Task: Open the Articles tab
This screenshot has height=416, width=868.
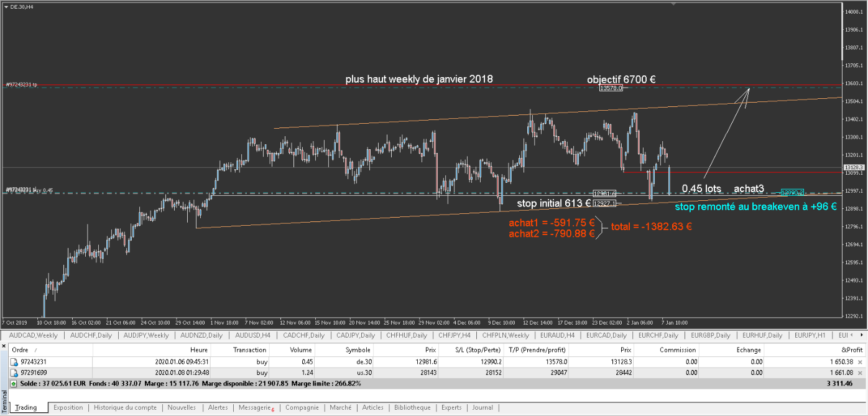Action: pyautogui.click(x=372, y=408)
